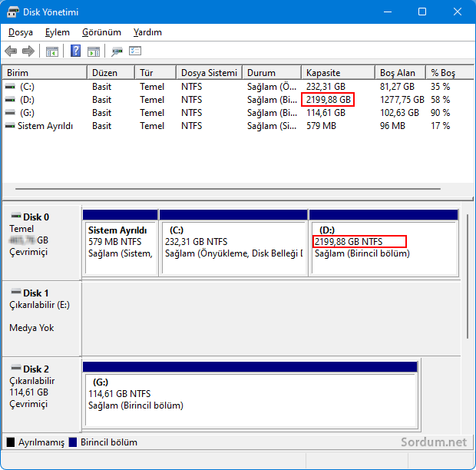Select the (D:) volume drive icon
This screenshot has height=470, width=476.
pyautogui.click(x=10, y=100)
